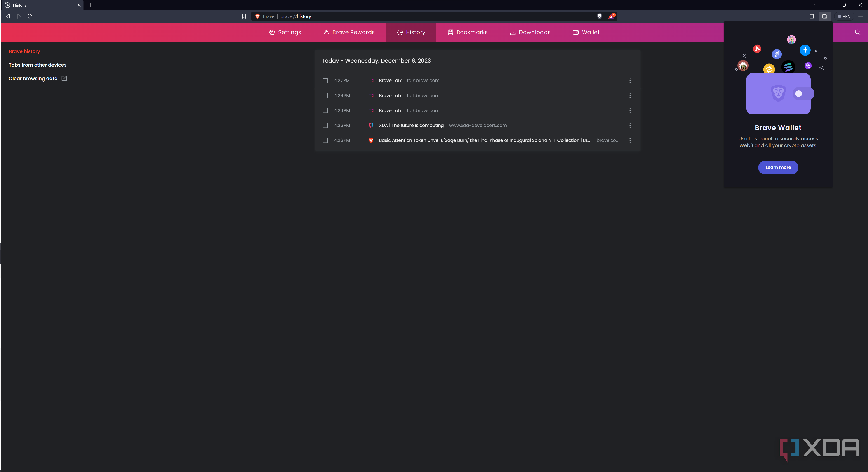Click external link icon beside Clear browsing data
Viewport: 868px width, 472px height.
pos(64,78)
